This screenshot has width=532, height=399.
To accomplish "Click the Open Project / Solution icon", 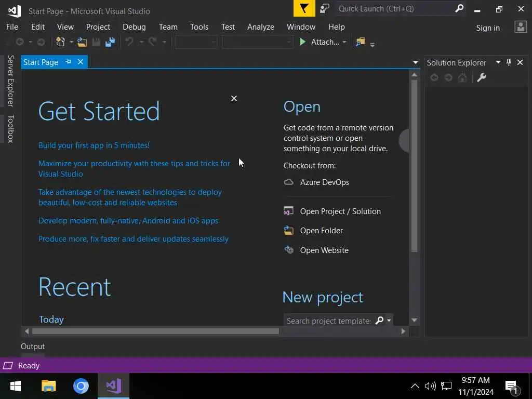I will tap(288, 211).
